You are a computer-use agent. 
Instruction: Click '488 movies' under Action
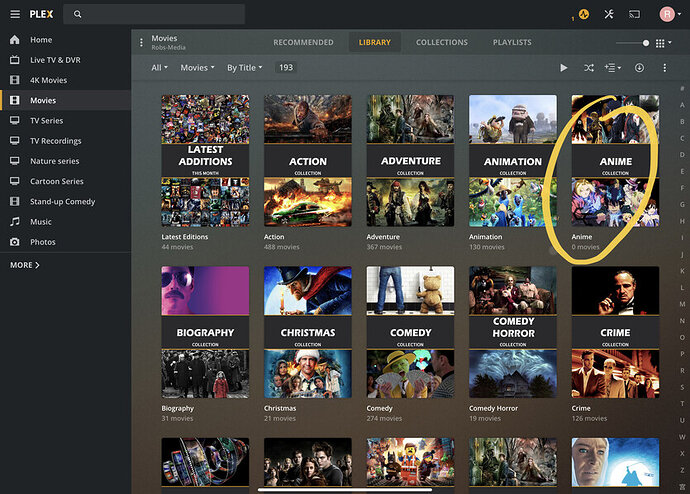click(282, 247)
